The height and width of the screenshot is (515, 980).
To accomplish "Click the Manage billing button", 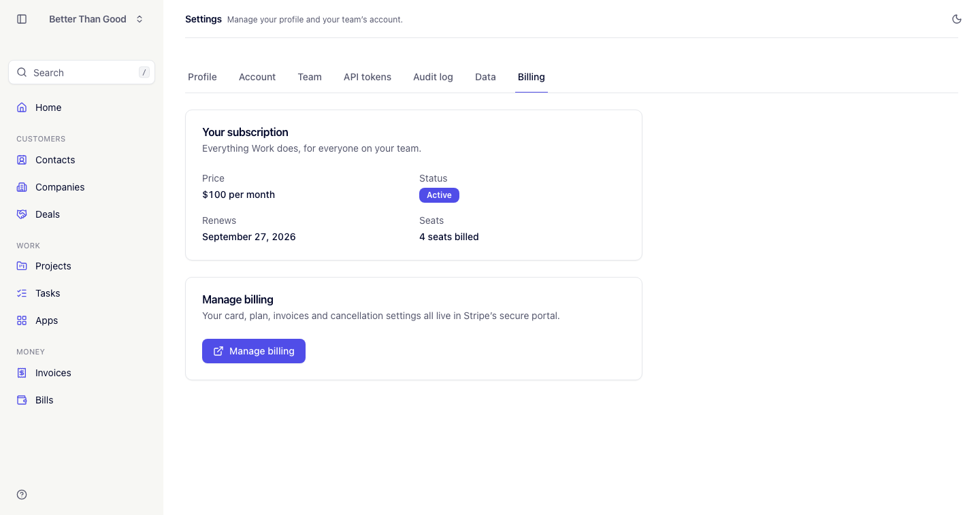I will click(254, 351).
